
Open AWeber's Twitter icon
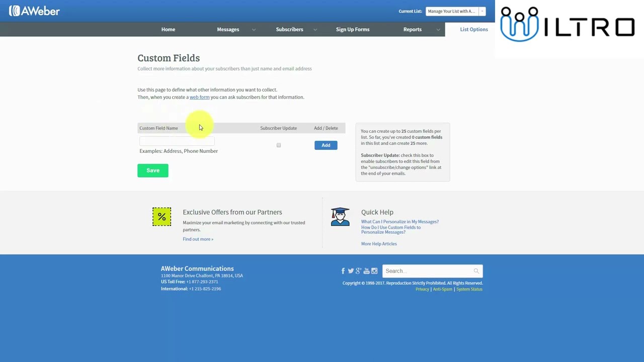(x=351, y=271)
